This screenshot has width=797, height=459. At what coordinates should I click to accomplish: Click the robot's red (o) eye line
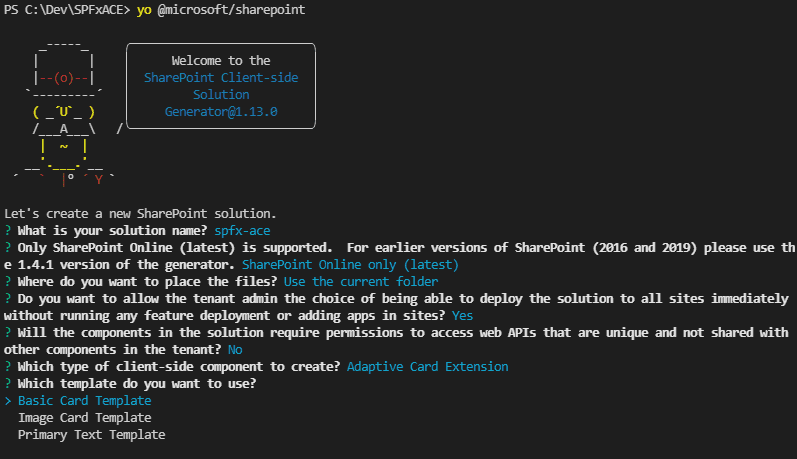point(64,78)
